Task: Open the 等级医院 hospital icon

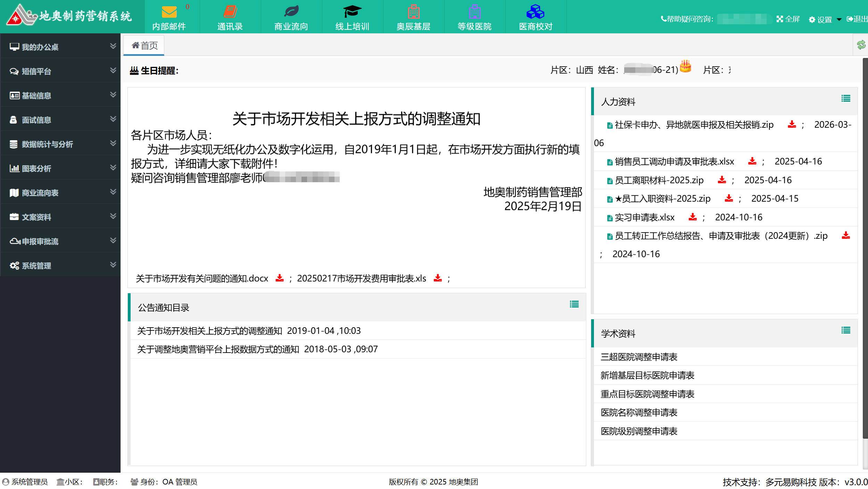Action: pyautogui.click(x=474, y=12)
